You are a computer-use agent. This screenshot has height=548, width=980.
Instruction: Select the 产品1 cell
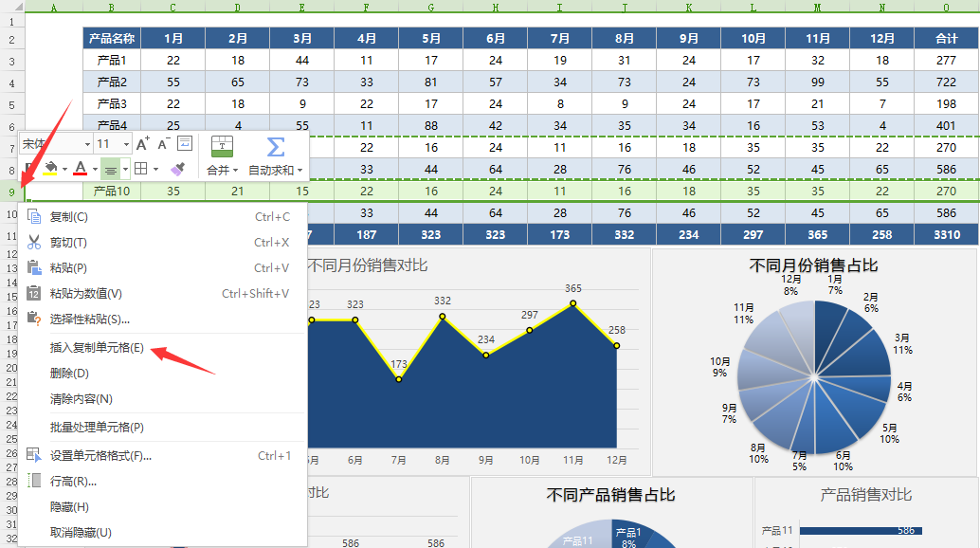coord(112,61)
